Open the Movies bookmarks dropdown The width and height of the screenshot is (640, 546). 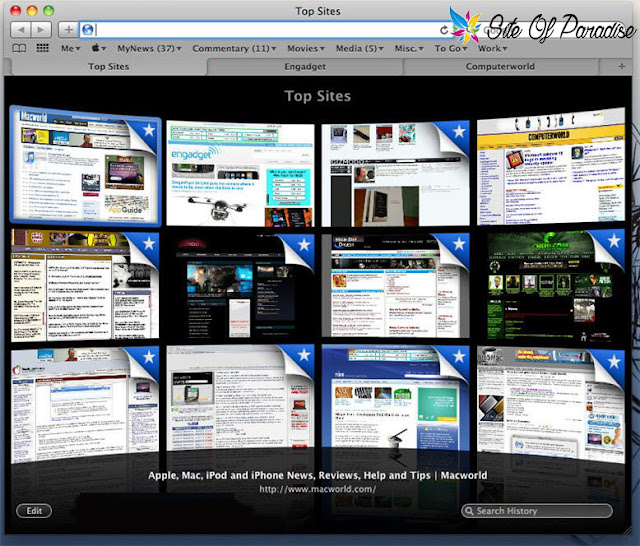tap(306, 49)
